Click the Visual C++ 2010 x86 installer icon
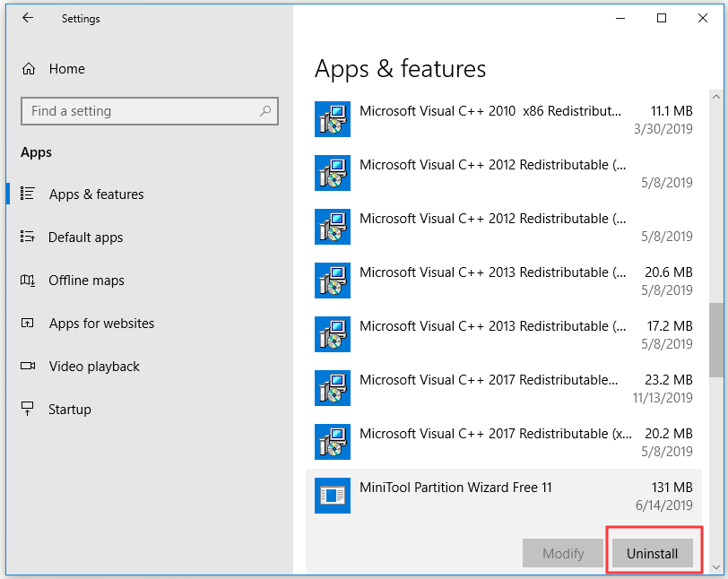Image resolution: width=728 pixels, height=579 pixels. point(333,119)
